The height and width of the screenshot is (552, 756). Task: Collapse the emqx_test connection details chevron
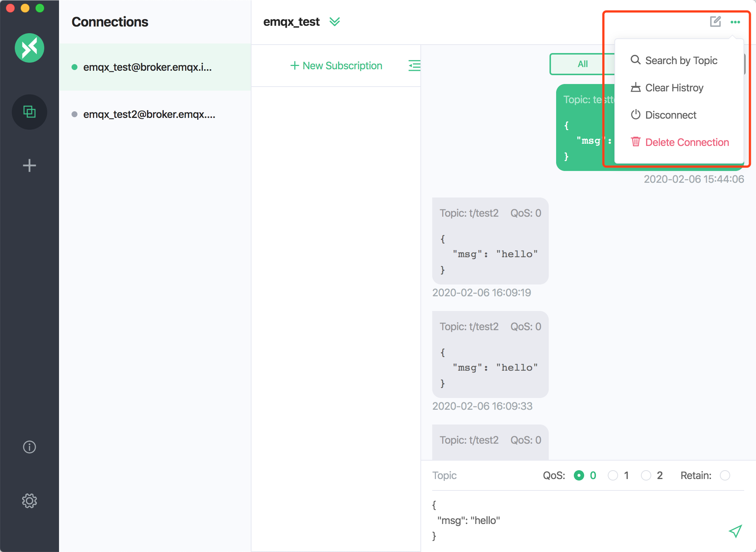tap(335, 22)
